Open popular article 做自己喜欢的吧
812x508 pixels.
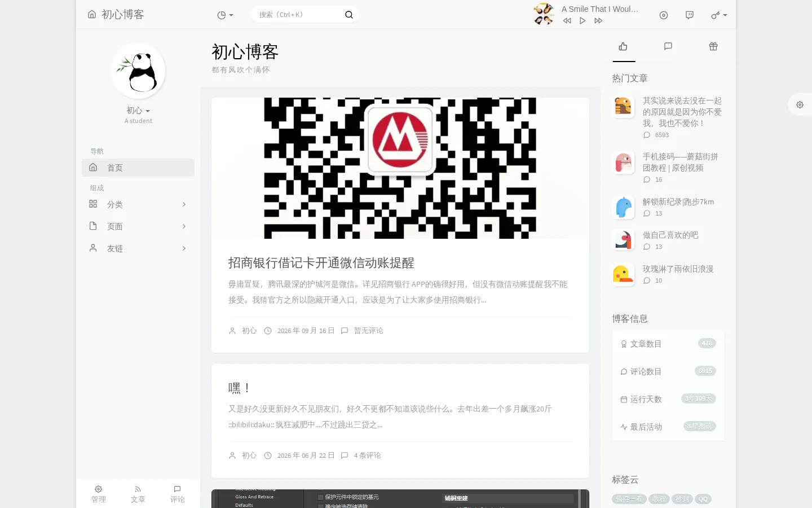point(670,235)
